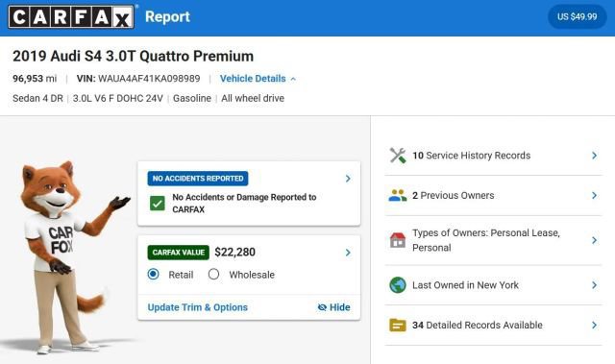This screenshot has height=364, width=615.
Task: Click the Report header title
Action: tap(167, 17)
